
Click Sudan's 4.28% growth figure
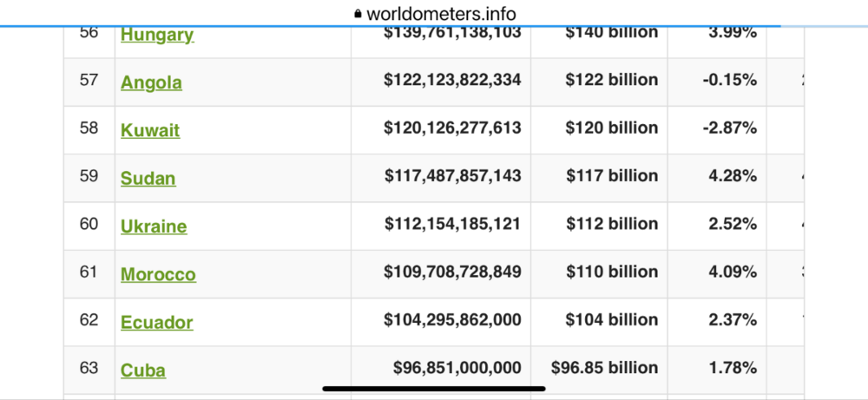tap(733, 175)
